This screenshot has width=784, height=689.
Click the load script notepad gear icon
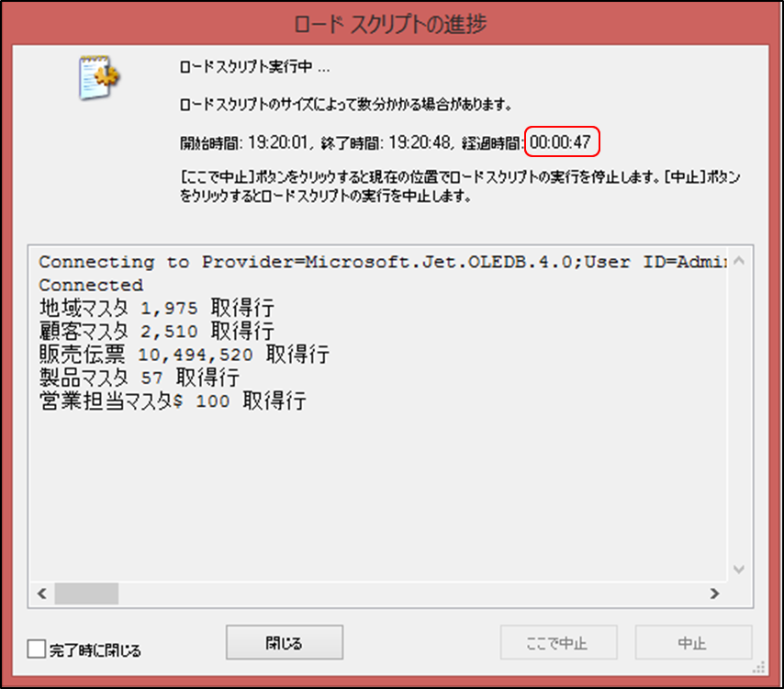[x=99, y=77]
